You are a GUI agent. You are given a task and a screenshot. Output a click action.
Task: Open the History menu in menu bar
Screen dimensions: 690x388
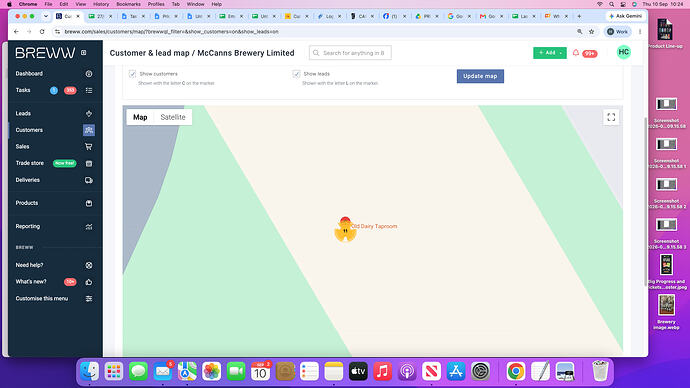click(x=101, y=4)
